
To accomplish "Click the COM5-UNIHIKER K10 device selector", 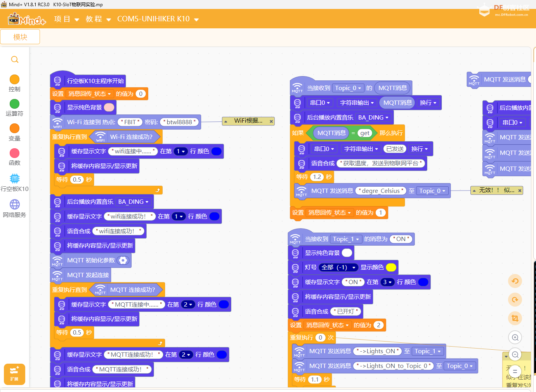I will (158, 19).
